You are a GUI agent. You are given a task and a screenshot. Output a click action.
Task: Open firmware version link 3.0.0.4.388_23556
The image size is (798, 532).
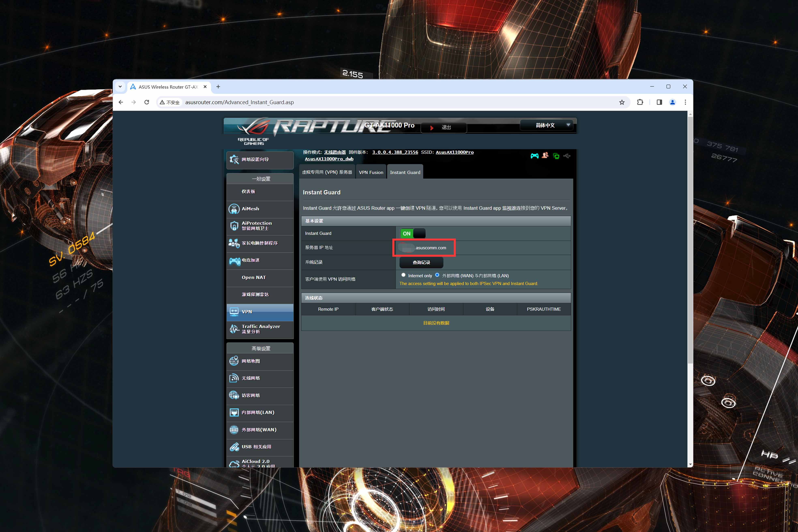click(395, 152)
